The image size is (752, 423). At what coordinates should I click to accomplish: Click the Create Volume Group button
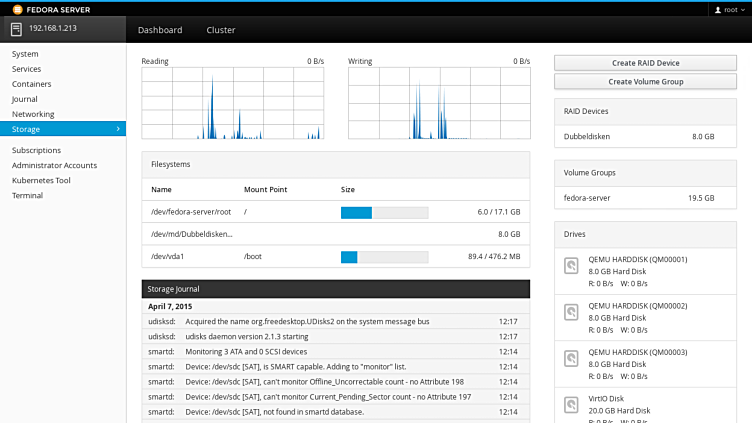pyautogui.click(x=645, y=81)
